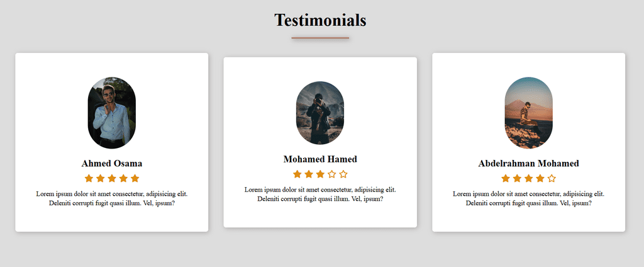Click the fourth star under Abdelrahman Mohamed
This screenshot has width=644, height=267.
pos(540,178)
